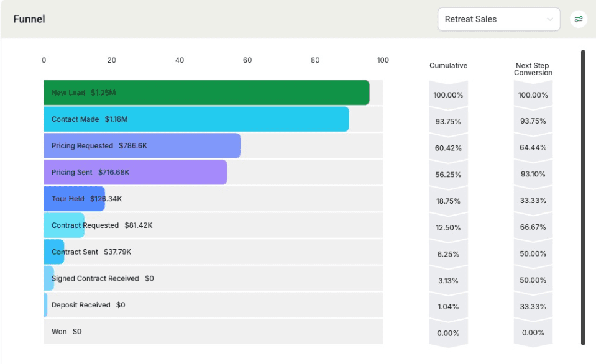Open the Retreat Sales pipeline selector
This screenshot has height=364, width=596.
pyautogui.click(x=497, y=19)
